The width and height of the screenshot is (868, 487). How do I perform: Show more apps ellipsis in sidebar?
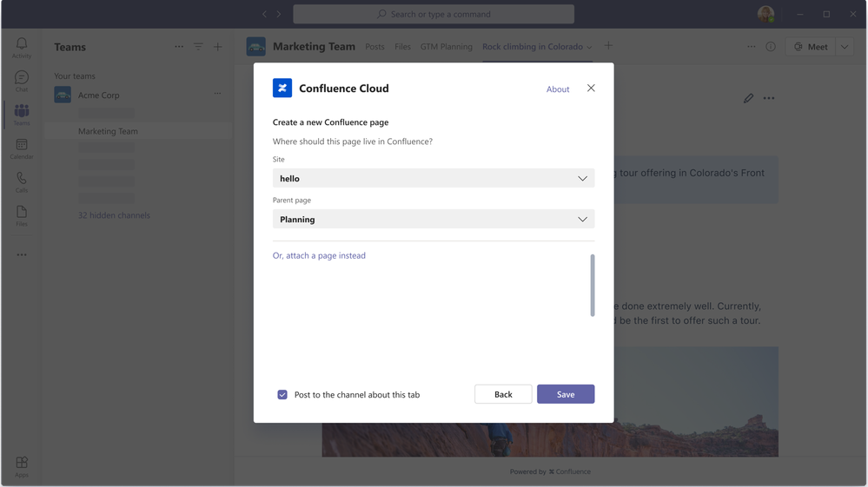[x=22, y=255]
